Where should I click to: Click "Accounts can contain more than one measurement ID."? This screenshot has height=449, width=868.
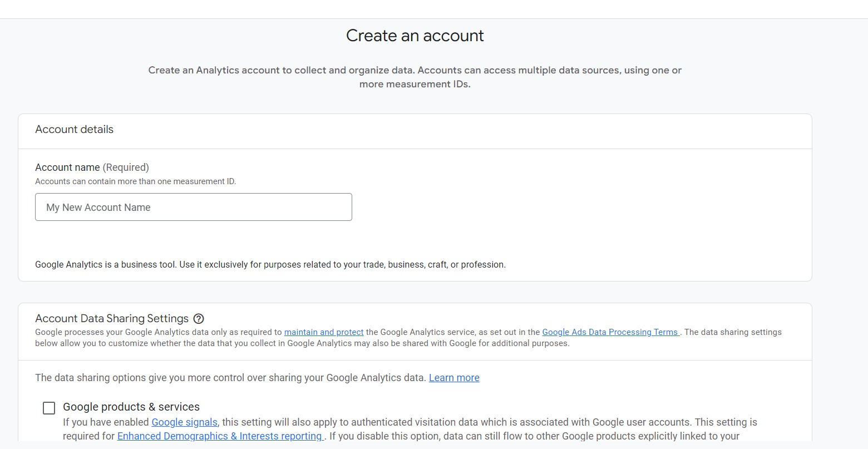[x=136, y=181]
